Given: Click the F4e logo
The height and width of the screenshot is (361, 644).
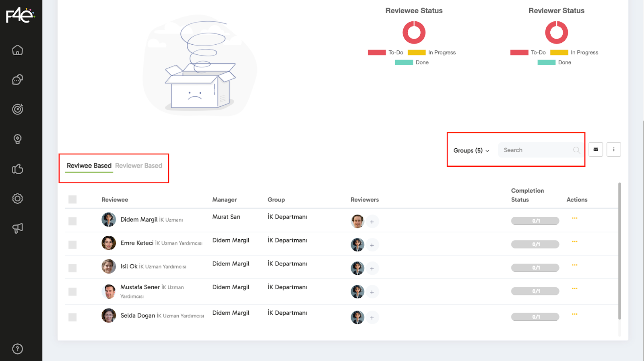Looking at the screenshot, I should coord(20,15).
